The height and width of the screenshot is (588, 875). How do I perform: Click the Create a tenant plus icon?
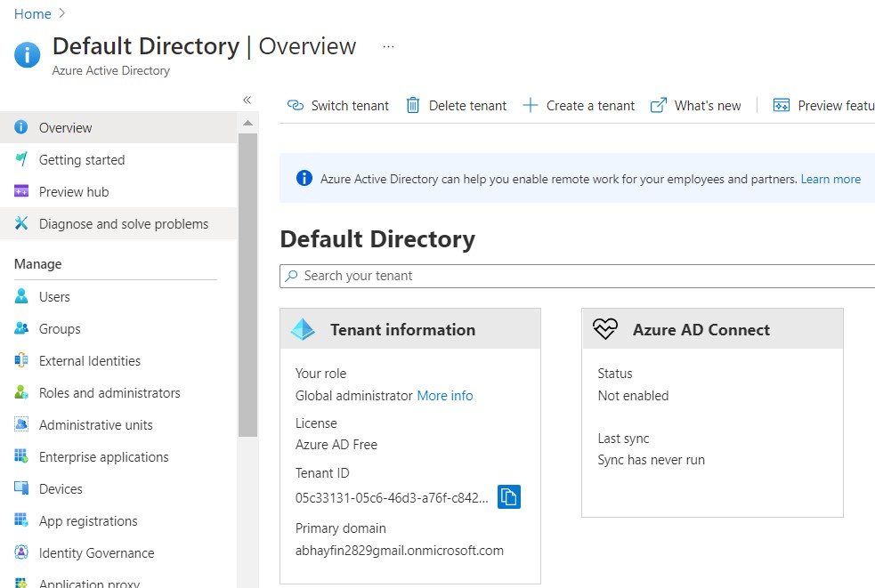pyautogui.click(x=531, y=105)
